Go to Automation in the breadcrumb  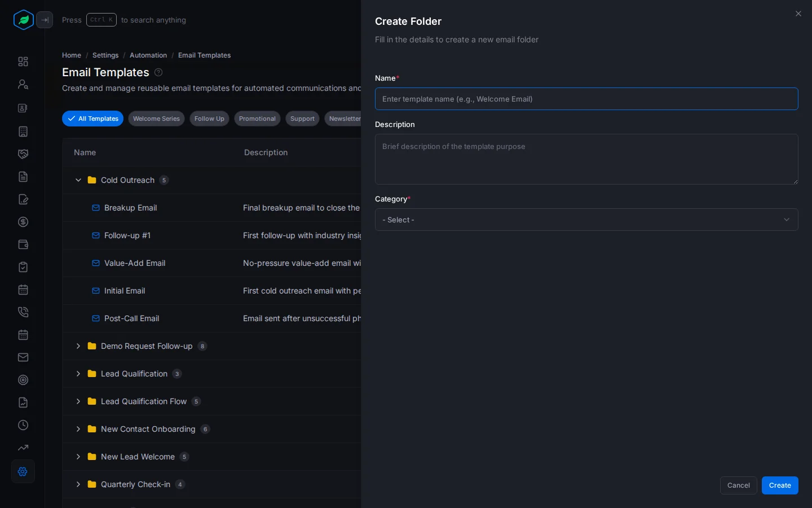tap(148, 55)
